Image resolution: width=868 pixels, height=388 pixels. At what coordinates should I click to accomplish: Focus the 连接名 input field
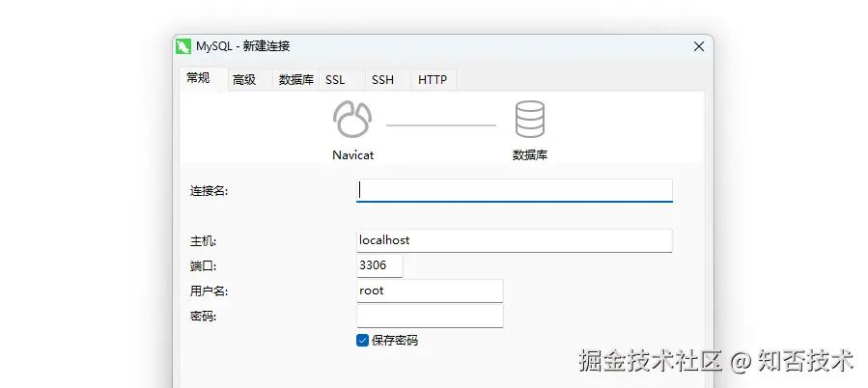point(515,190)
